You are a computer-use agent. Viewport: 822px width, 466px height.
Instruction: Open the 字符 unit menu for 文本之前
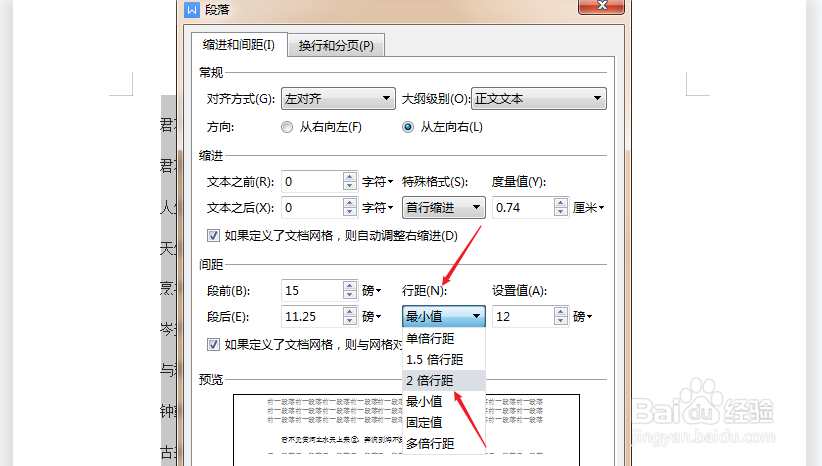click(x=377, y=182)
